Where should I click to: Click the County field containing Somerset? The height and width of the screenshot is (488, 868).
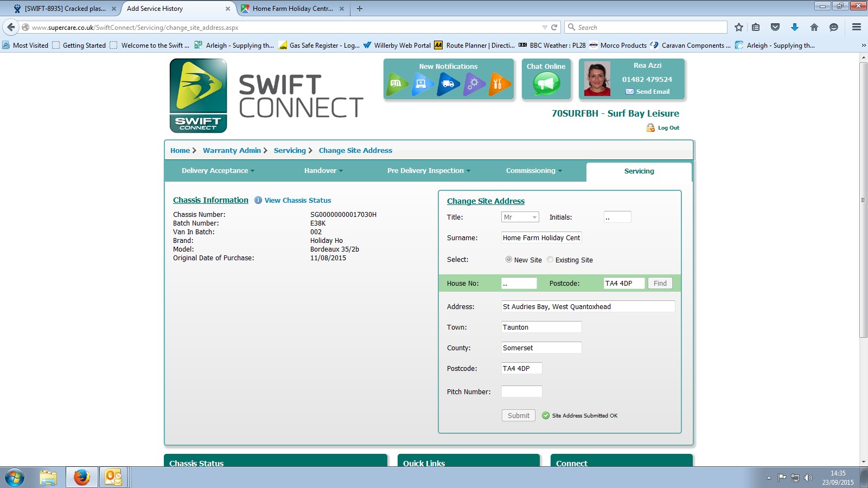[541, 348]
